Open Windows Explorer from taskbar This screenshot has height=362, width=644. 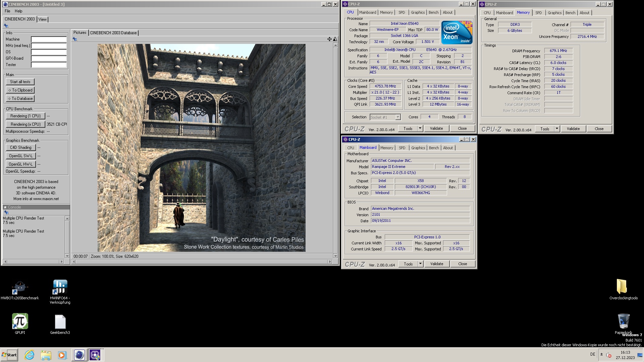coord(46,355)
